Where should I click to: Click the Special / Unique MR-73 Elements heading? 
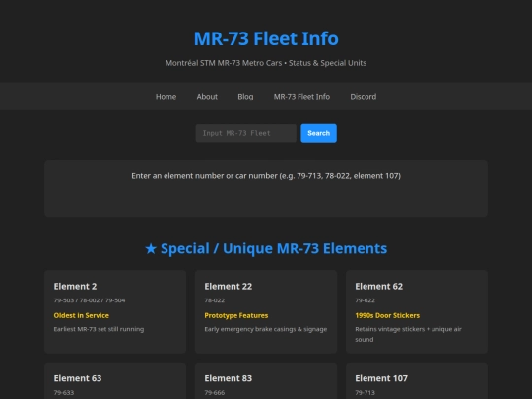(266, 248)
